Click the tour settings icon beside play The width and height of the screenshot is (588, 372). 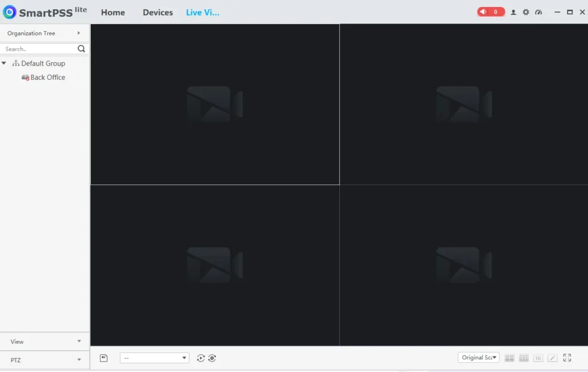(212, 358)
